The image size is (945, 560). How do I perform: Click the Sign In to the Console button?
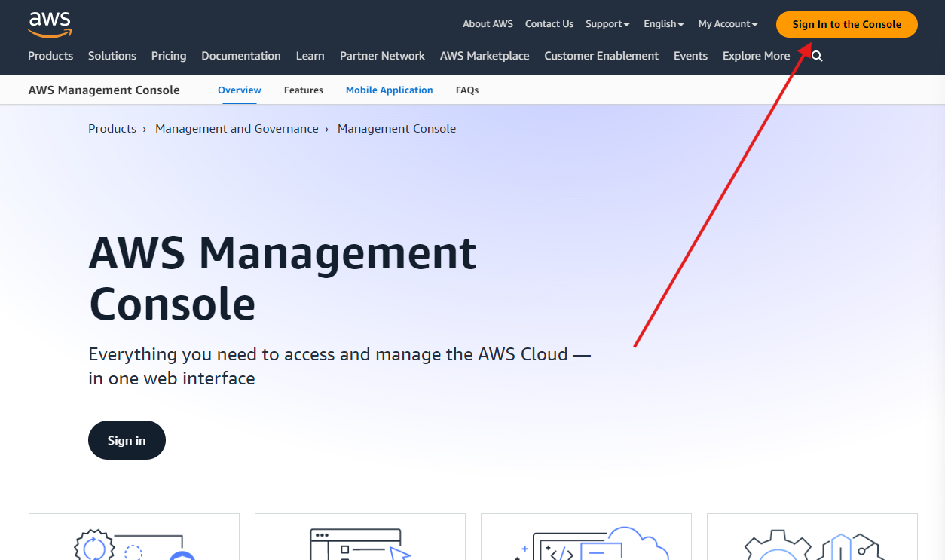click(x=846, y=24)
